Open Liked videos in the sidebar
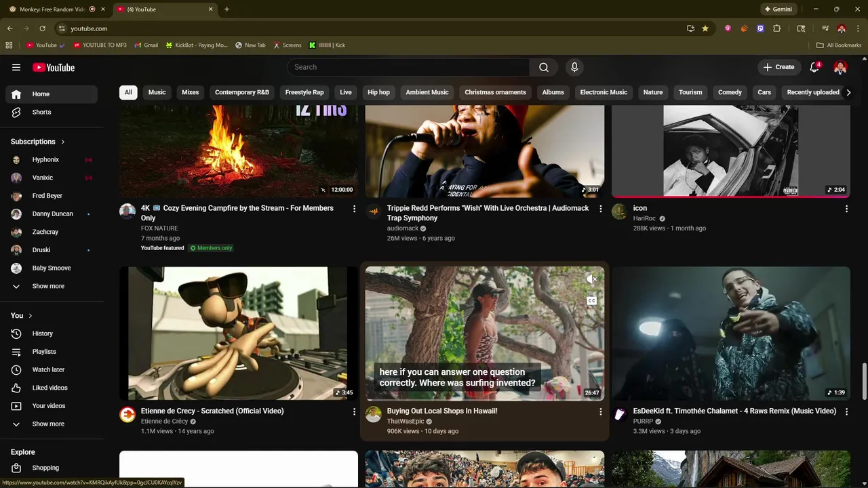868x488 pixels. pyautogui.click(x=52, y=388)
